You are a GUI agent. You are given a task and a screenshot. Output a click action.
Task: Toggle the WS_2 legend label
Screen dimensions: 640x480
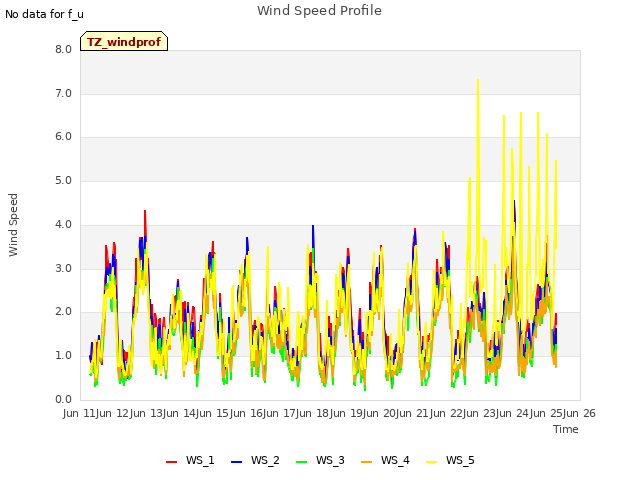point(265,460)
